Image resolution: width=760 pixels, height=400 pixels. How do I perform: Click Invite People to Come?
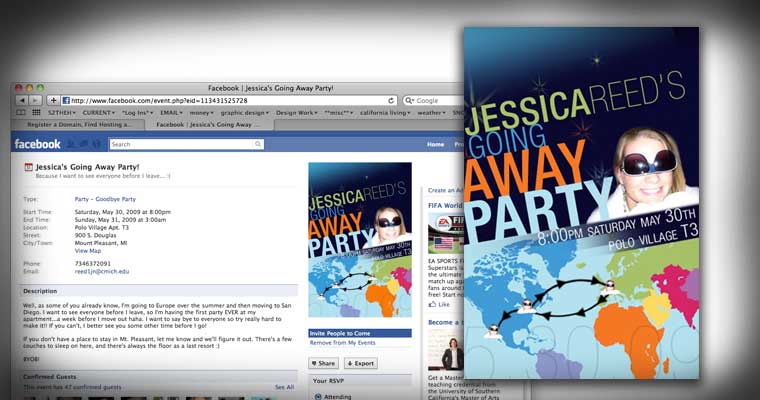[360, 333]
